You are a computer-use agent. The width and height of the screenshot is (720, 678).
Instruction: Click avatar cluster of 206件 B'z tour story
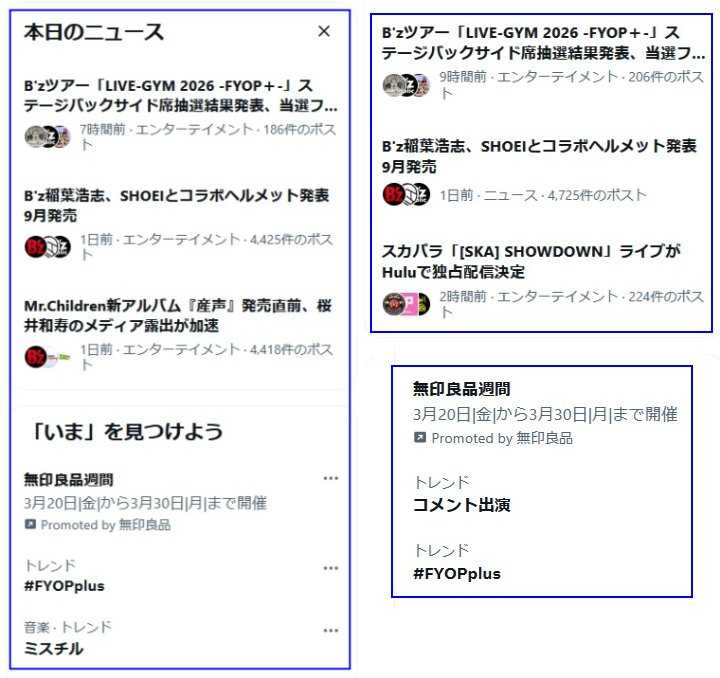tap(406, 84)
